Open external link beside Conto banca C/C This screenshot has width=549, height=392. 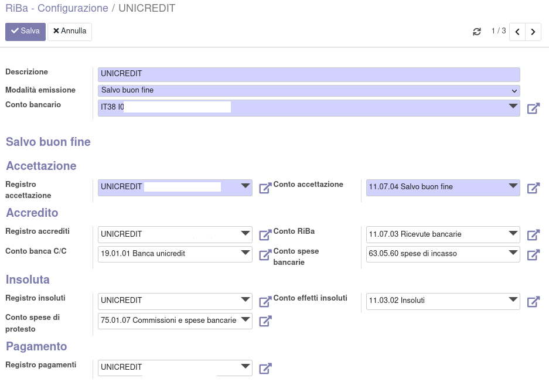coord(265,255)
